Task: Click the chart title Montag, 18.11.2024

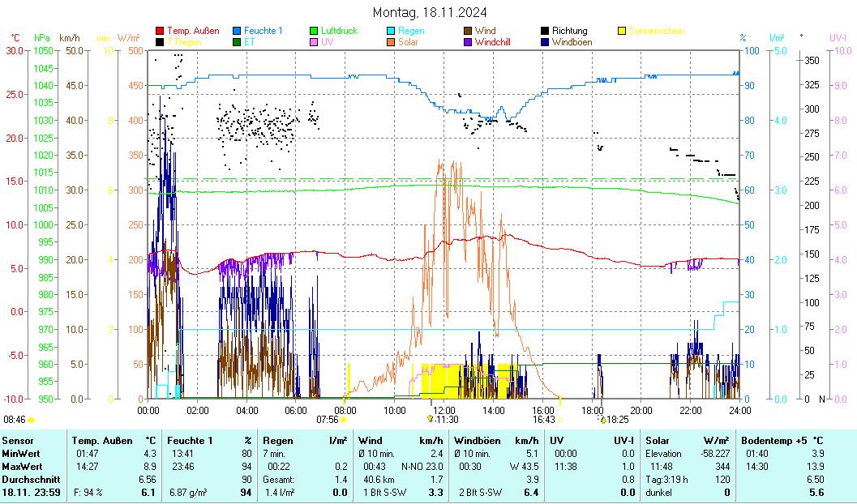Action: [430, 12]
